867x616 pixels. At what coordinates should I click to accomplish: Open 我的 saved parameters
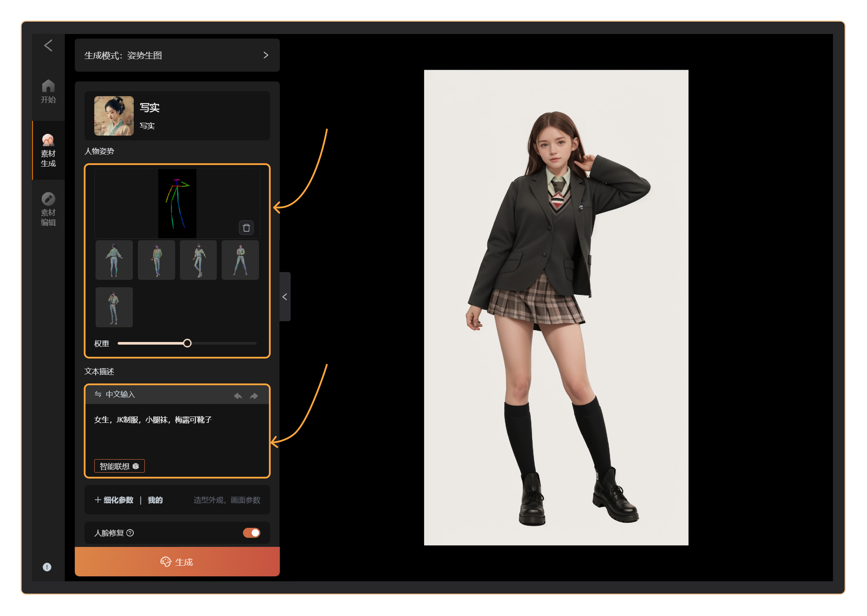[x=155, y=500]
